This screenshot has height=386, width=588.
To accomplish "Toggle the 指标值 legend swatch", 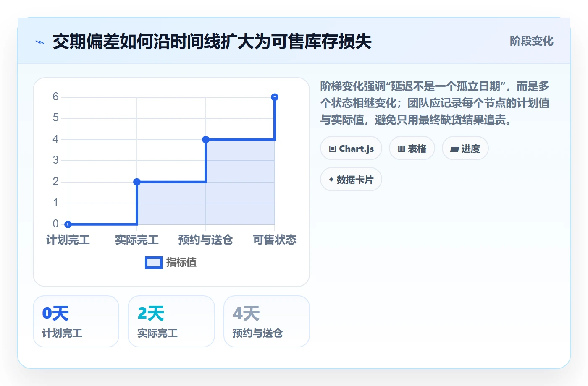I will (154, 263).
